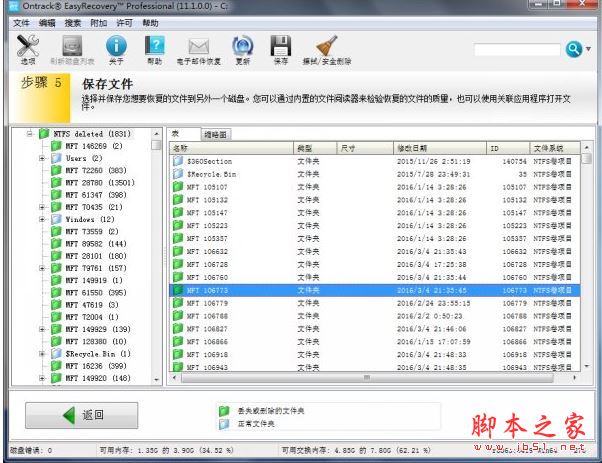Select MFT 146269 (2) in tree

pos(94,146)
